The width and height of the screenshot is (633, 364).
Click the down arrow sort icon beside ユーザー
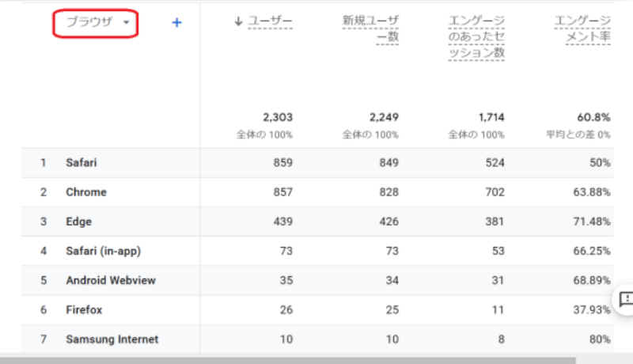[x=238, y=21]
